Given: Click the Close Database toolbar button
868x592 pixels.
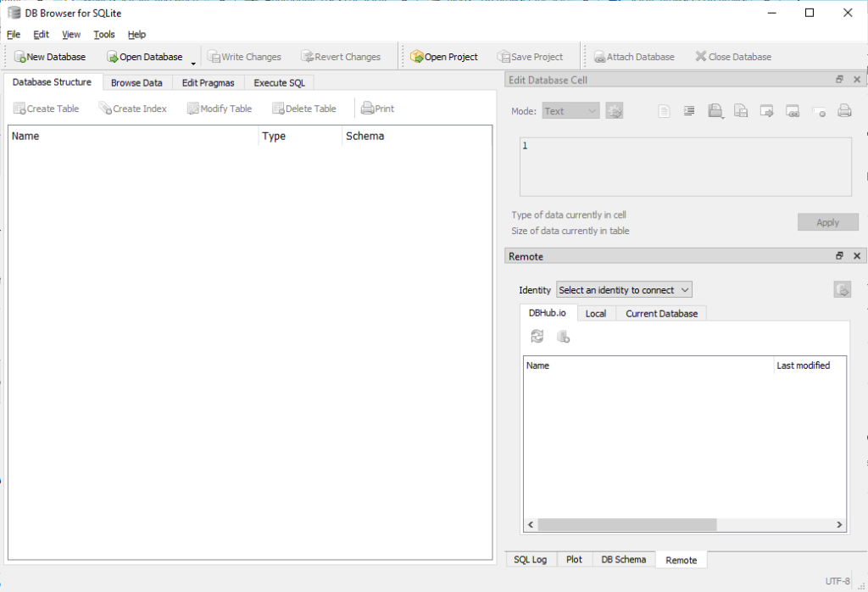Looking at the screenshot, I should tap(733, 57).
